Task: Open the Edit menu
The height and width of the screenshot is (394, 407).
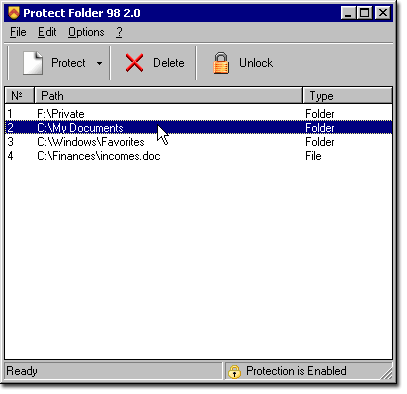Action: [47, 32]
